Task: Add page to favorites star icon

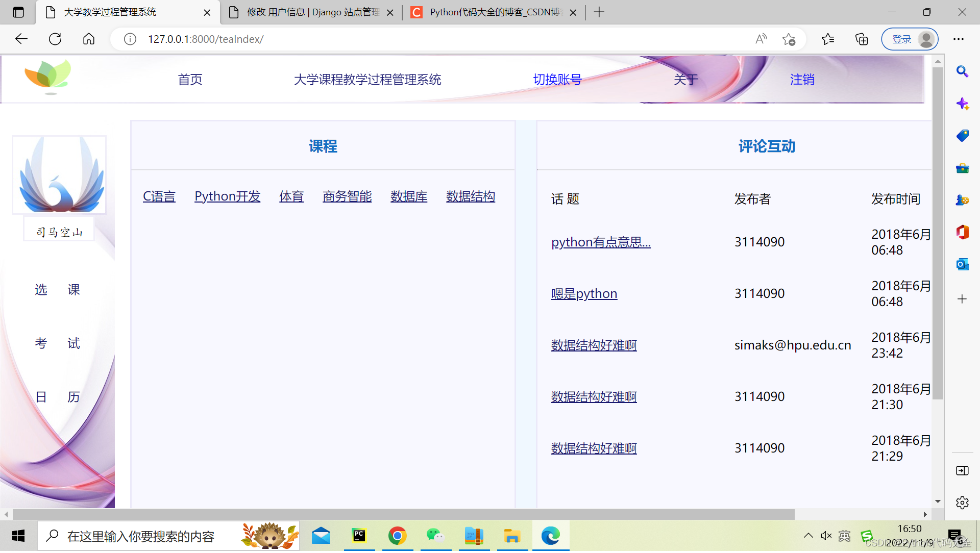Action: 789,39
